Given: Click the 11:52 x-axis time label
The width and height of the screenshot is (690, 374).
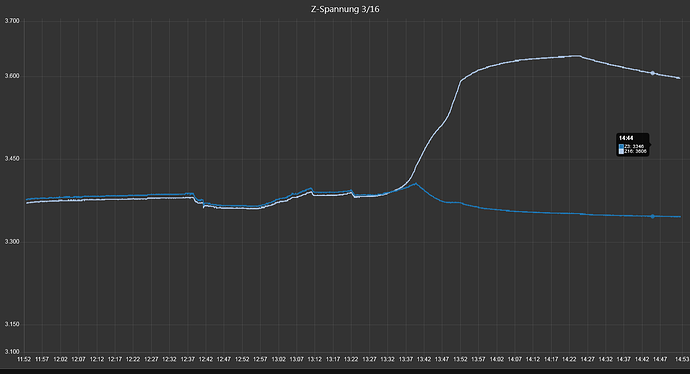Looking at the screenshot, I should 24,359.
